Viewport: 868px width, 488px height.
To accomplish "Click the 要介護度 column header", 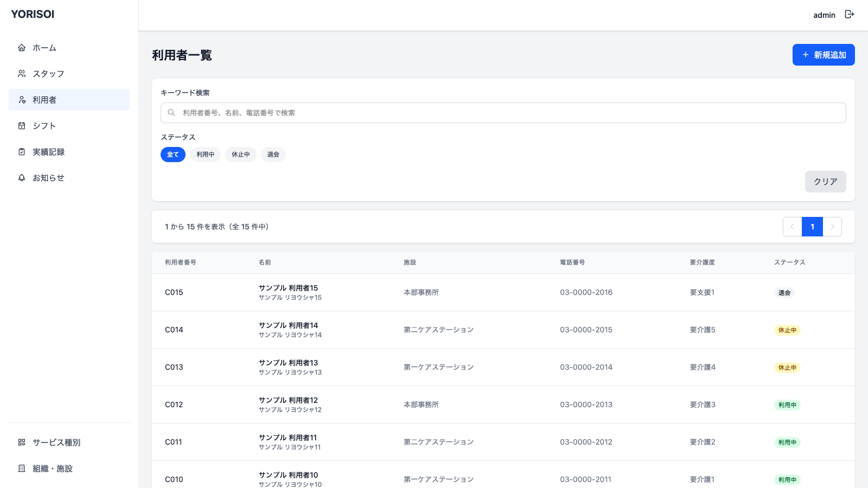I will (x=703, y=262).
